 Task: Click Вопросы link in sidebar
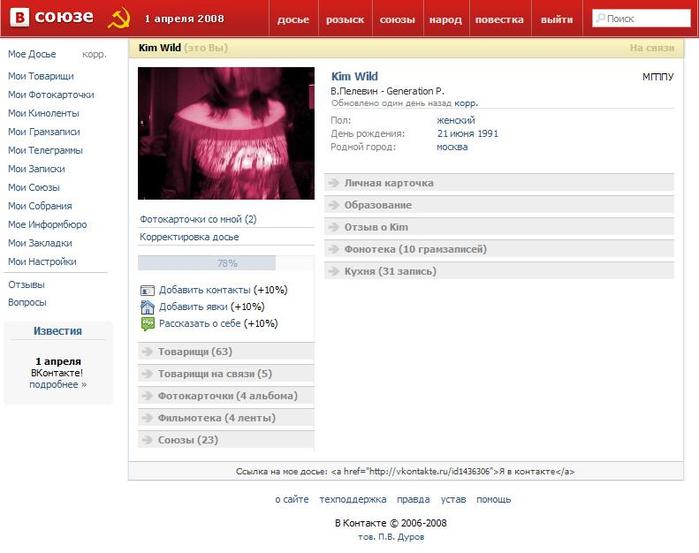click(x=27, y=302)
